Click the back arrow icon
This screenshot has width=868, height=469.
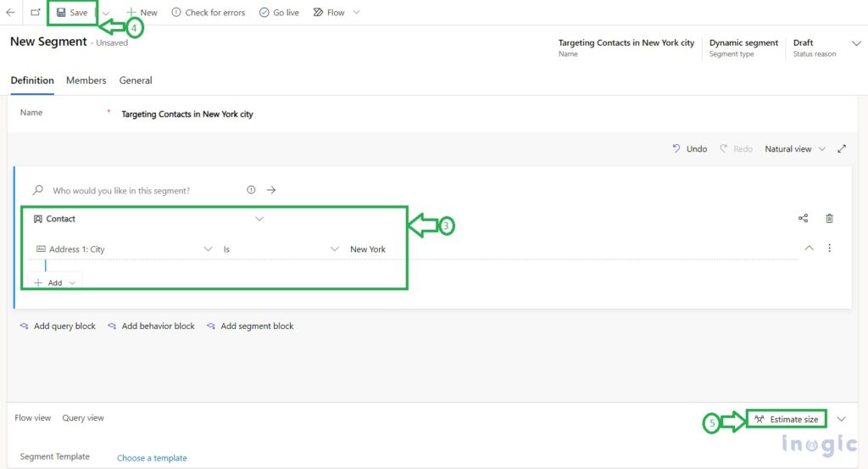pyautogui.click(x=10, y=13)
